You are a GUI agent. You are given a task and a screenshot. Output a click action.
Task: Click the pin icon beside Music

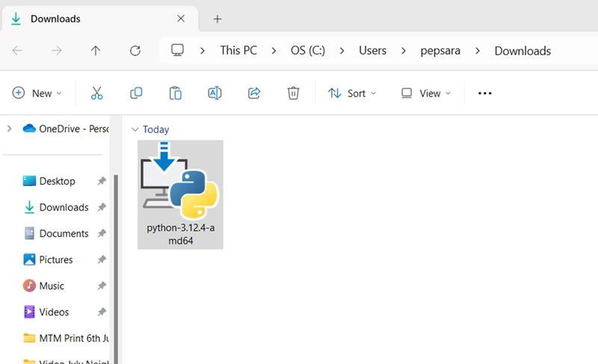click(x=102, y=286)
